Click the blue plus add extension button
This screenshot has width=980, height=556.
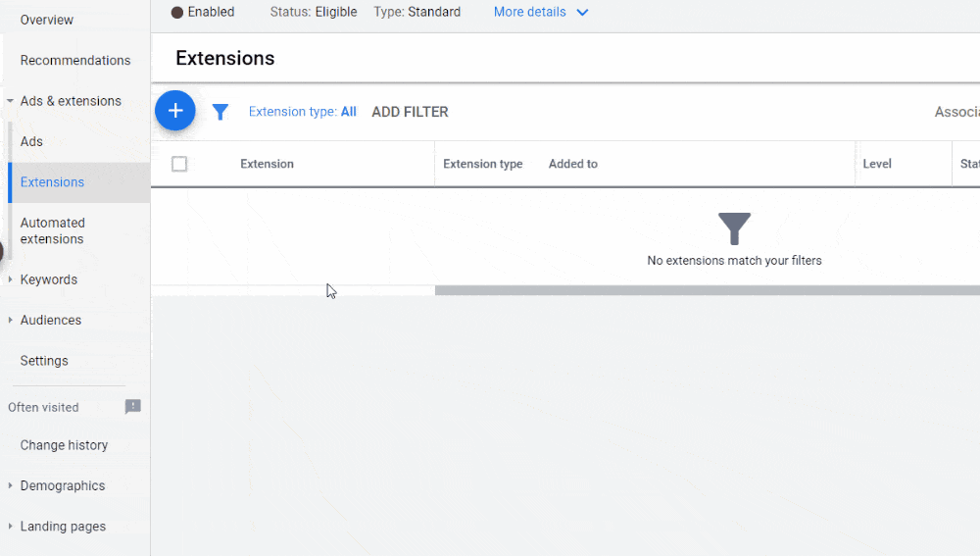click(175, 111)
